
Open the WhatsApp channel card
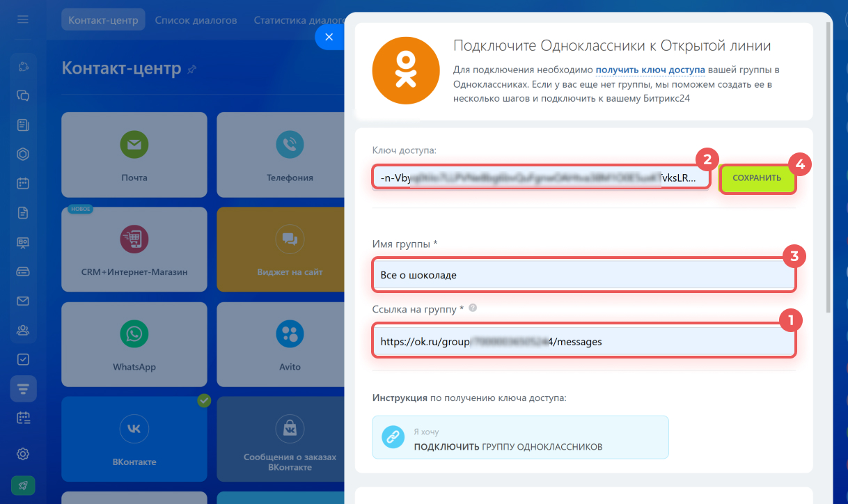(134, 344)
